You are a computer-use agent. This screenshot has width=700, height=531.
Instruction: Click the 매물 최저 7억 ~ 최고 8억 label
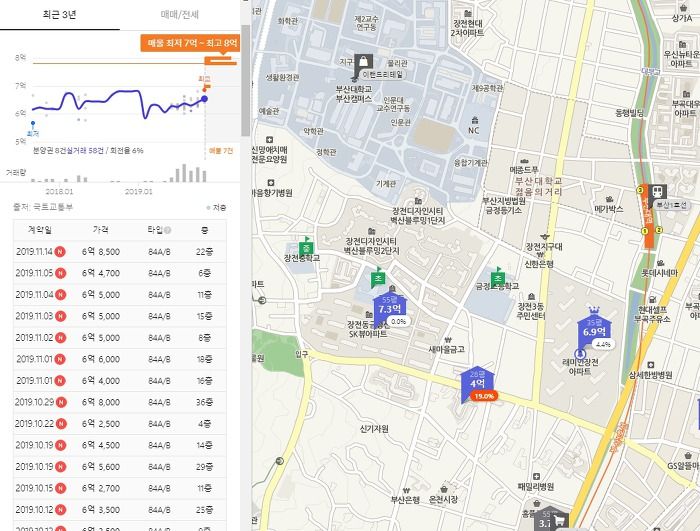click(192, 43)
